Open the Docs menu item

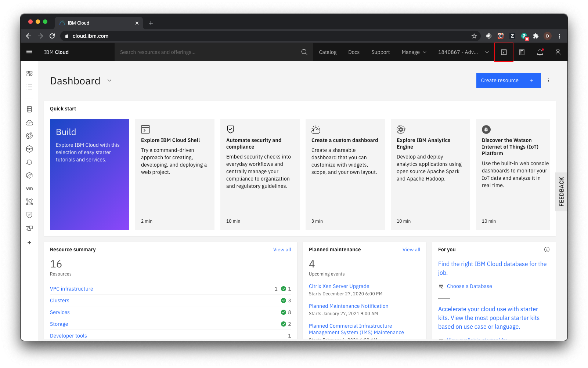pos(354,52)
